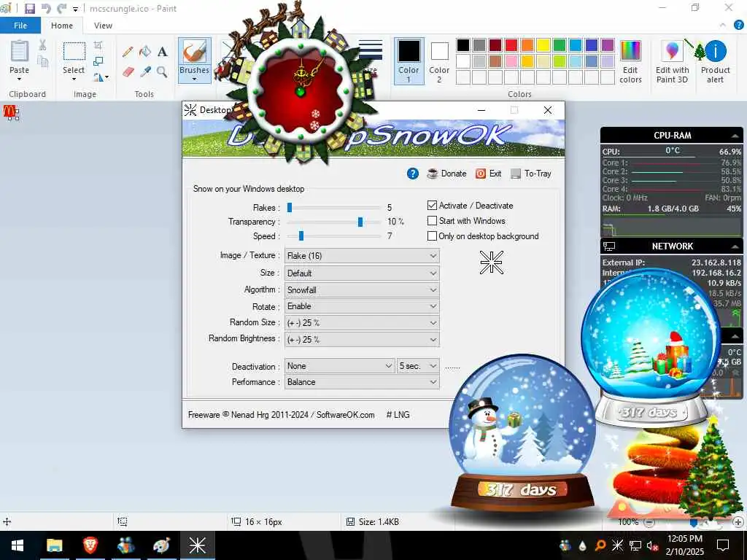Viewport: 747px width, 560px height.
Task: Open the Windows Start menu
Action: click(x=18, y=545)
